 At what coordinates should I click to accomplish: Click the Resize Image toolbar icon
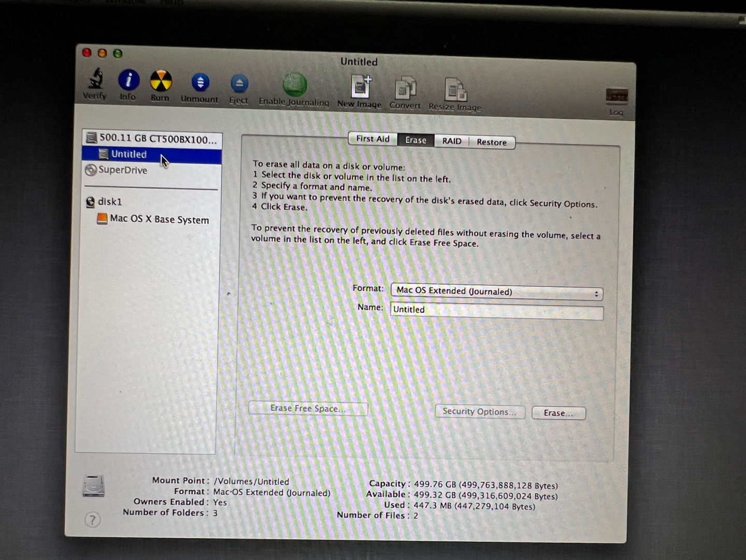coord(456,90)
